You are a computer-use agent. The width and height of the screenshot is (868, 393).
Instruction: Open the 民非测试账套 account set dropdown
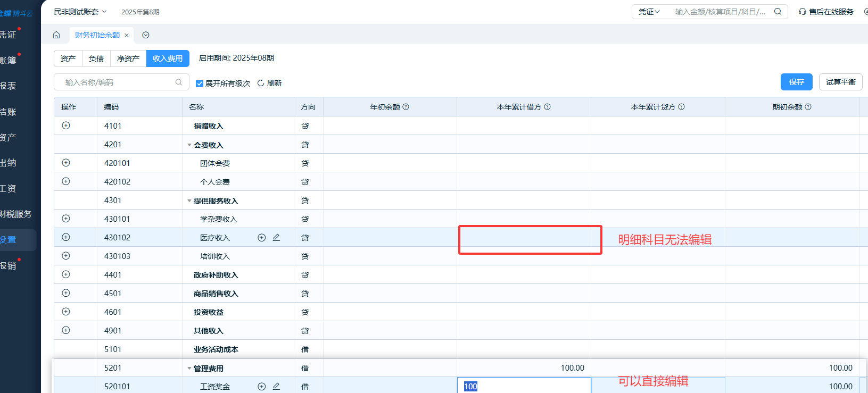80,12
